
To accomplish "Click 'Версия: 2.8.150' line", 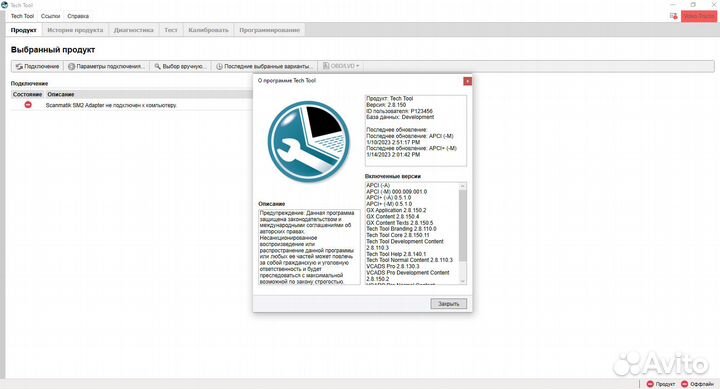I will (386, 105).
